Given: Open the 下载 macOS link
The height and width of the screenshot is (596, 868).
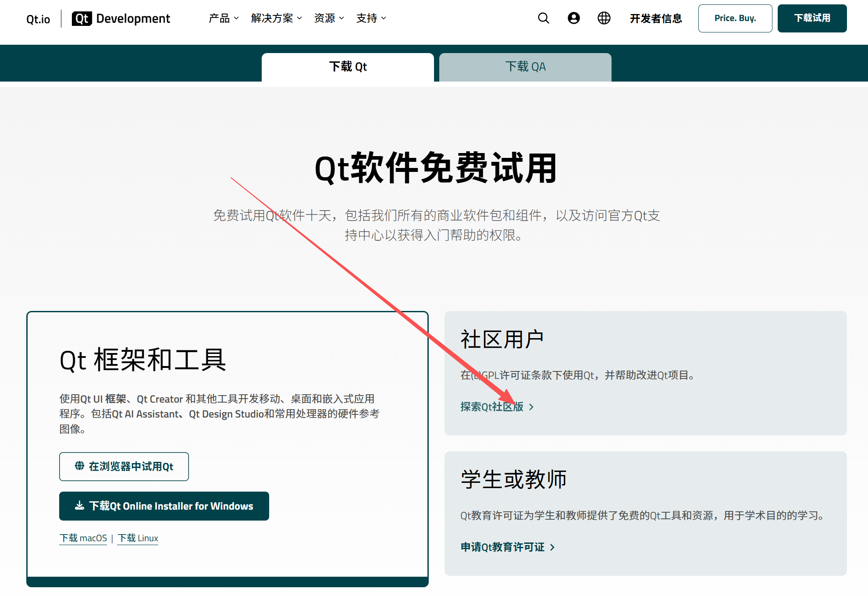Looking at the screenshot, I should [x=83, y=538].
